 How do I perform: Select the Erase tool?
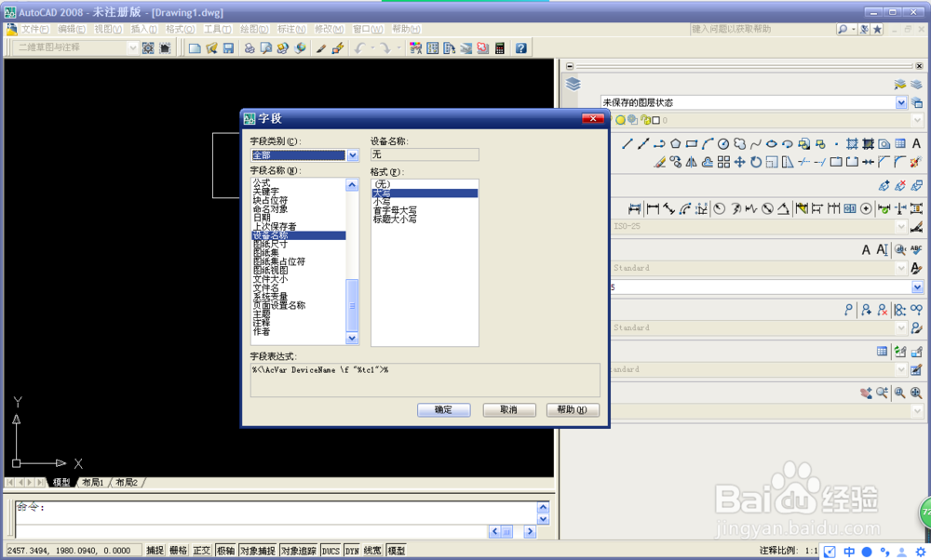659,162
